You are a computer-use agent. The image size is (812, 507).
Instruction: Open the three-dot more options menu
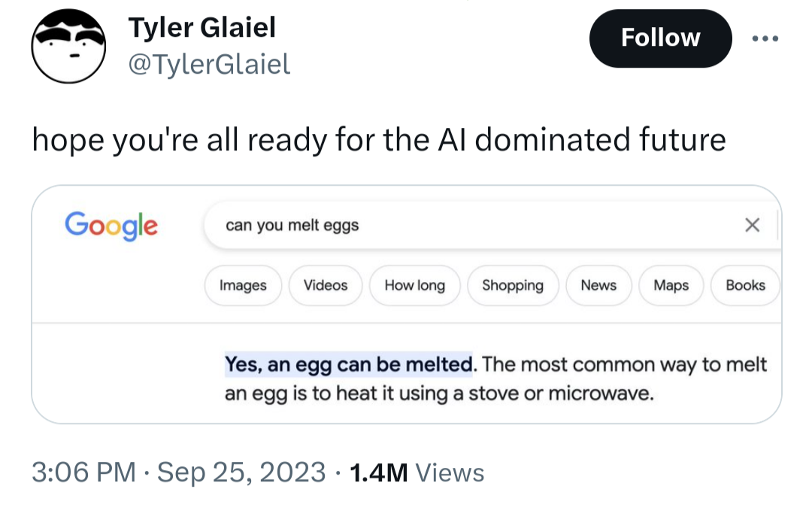[x=765, y=38]
